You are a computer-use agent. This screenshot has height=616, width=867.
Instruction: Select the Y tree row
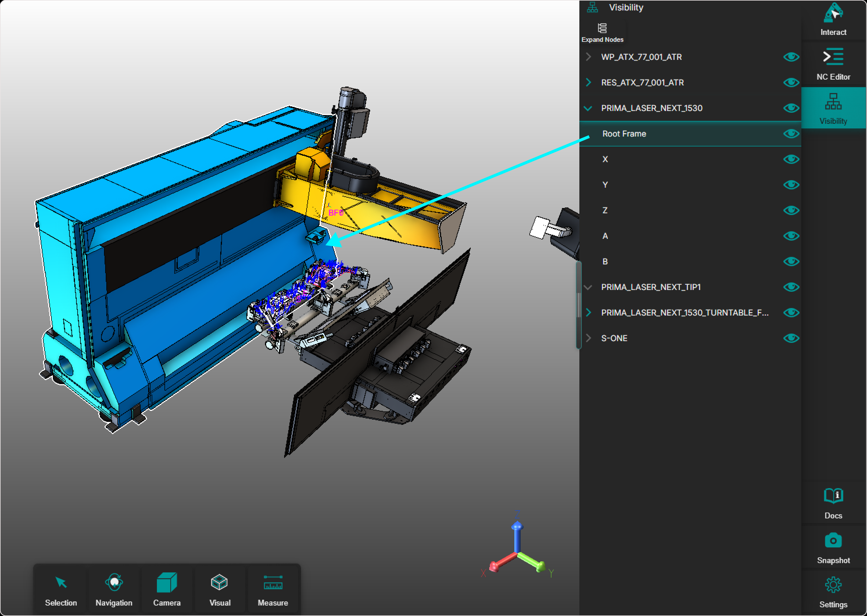[690, 185]
